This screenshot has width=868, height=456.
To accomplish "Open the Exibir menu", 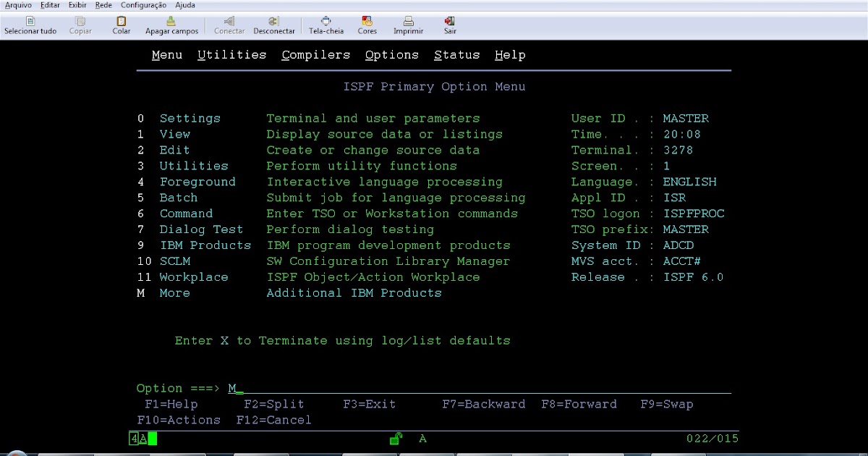I will point(77,5).
